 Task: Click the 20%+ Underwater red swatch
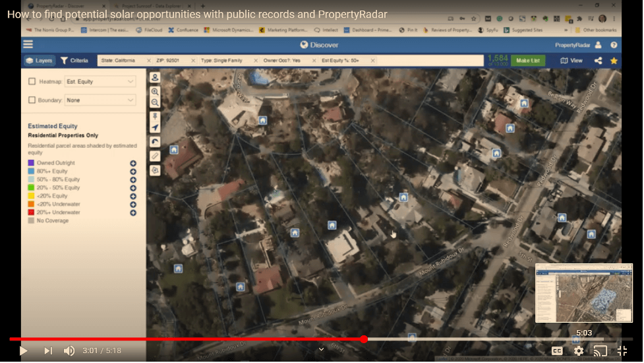pos(31,212)
